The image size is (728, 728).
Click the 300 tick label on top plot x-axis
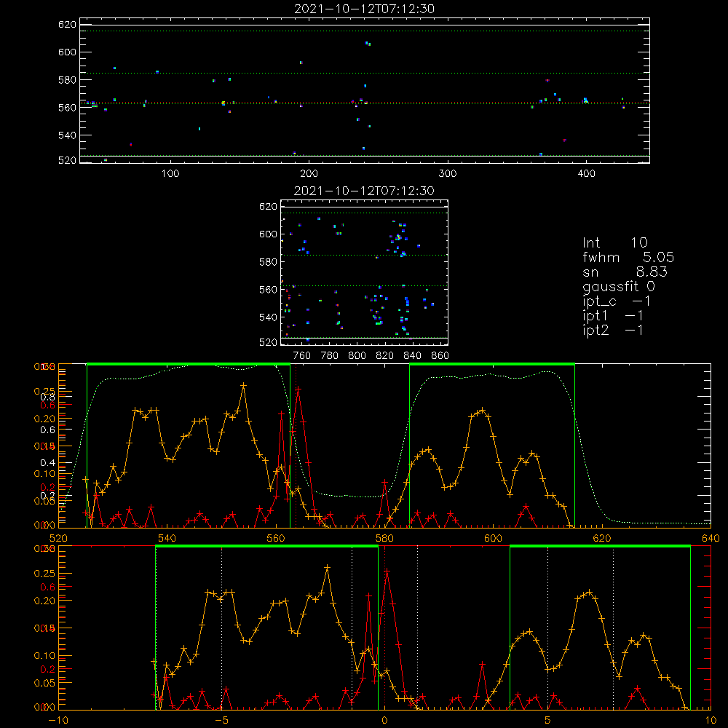coord(448,174)
